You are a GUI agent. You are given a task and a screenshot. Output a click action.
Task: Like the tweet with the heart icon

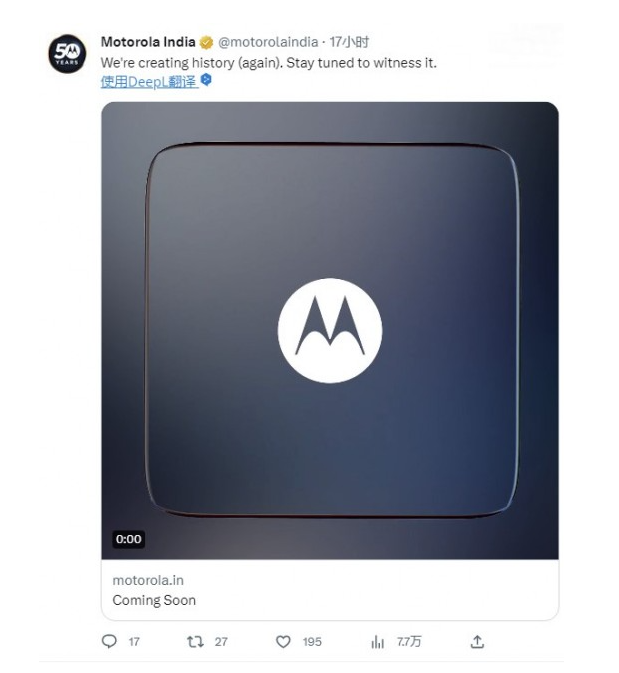[283, 641]
